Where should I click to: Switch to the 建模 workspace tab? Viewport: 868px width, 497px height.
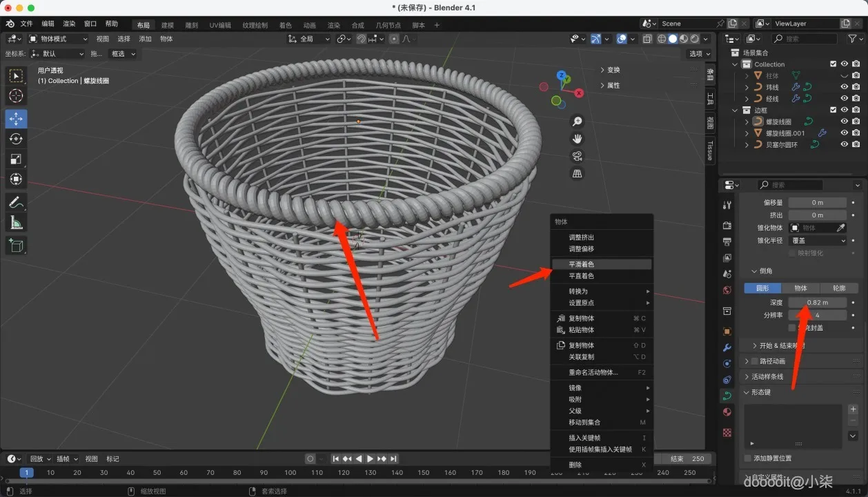[167, 25]
